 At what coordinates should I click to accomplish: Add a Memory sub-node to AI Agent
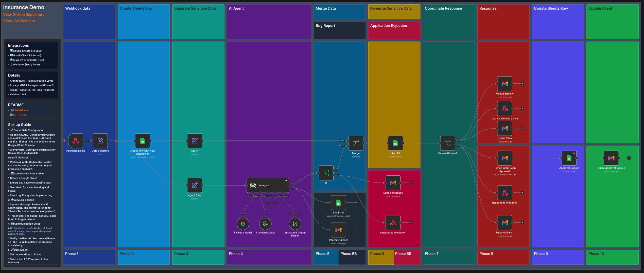pos(268,203)
